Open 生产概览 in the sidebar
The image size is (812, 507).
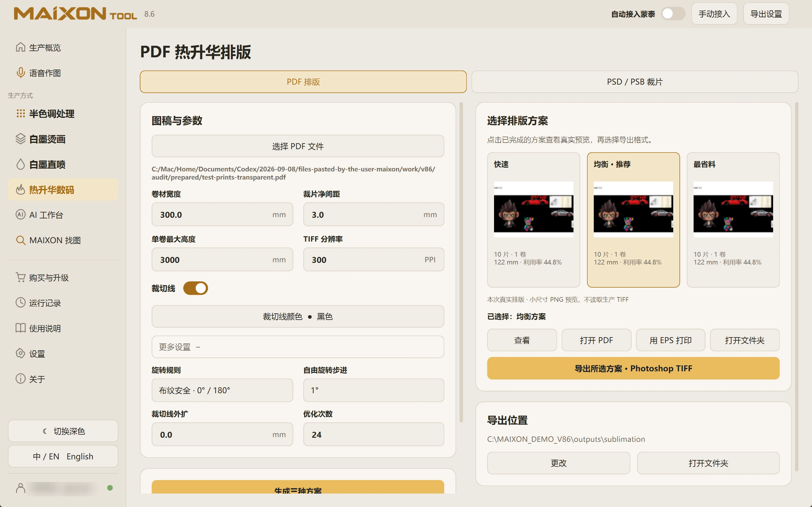(x=63, y=47)
